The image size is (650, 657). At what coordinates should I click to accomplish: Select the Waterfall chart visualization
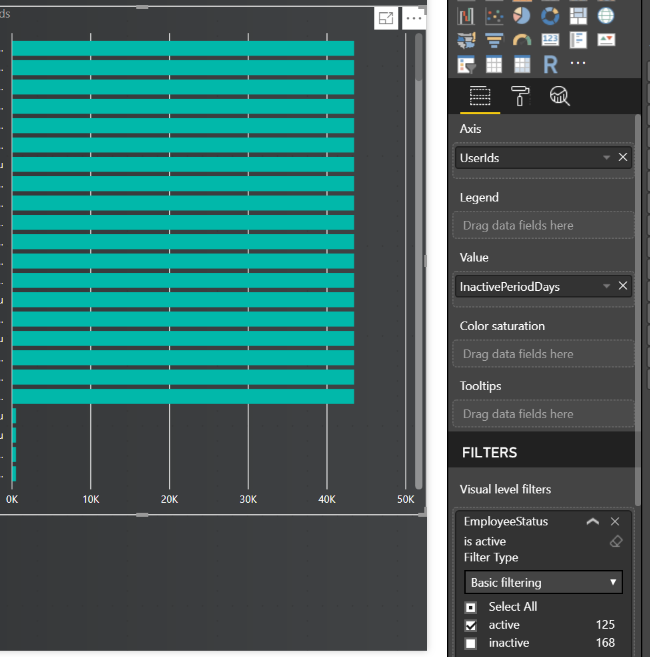[x=466, y=16]
